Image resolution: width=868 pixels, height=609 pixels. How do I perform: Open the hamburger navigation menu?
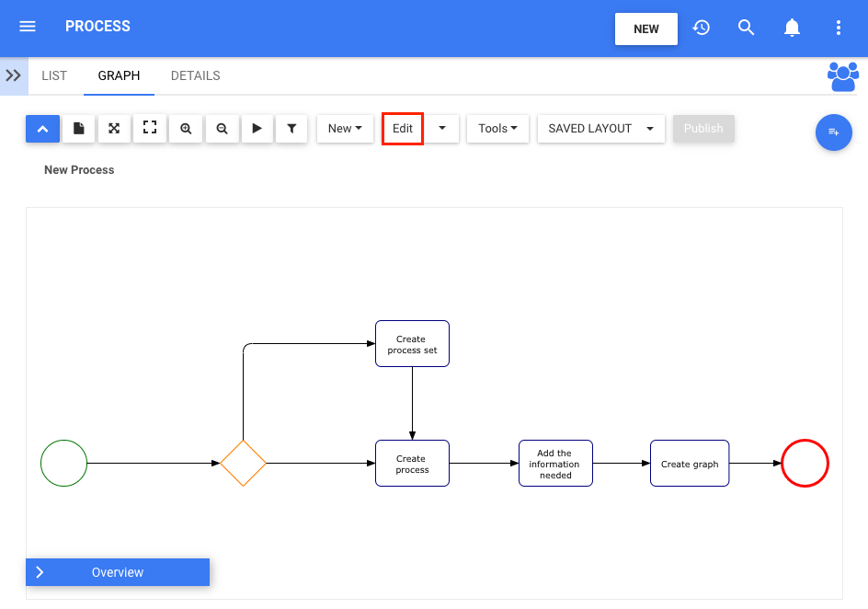click(x=28, y=28)
